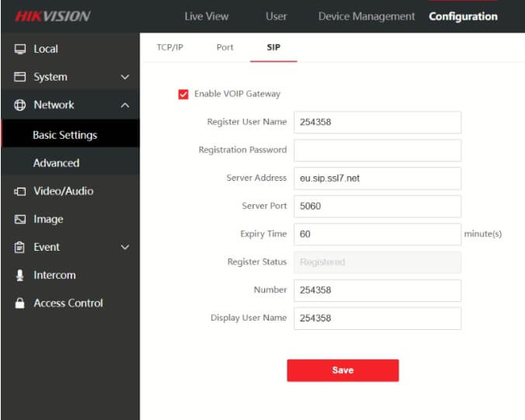Click the Access Control lock icon
Image resolution: width=525 pixels, height=420 pixels.
tap(20, 304)
